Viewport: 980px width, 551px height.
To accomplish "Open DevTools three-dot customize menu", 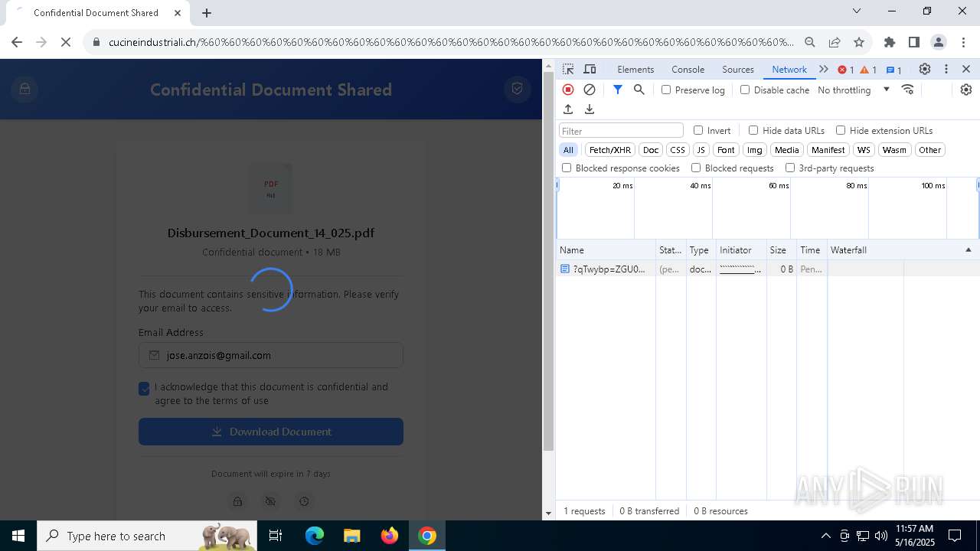I will click(946, 69).
